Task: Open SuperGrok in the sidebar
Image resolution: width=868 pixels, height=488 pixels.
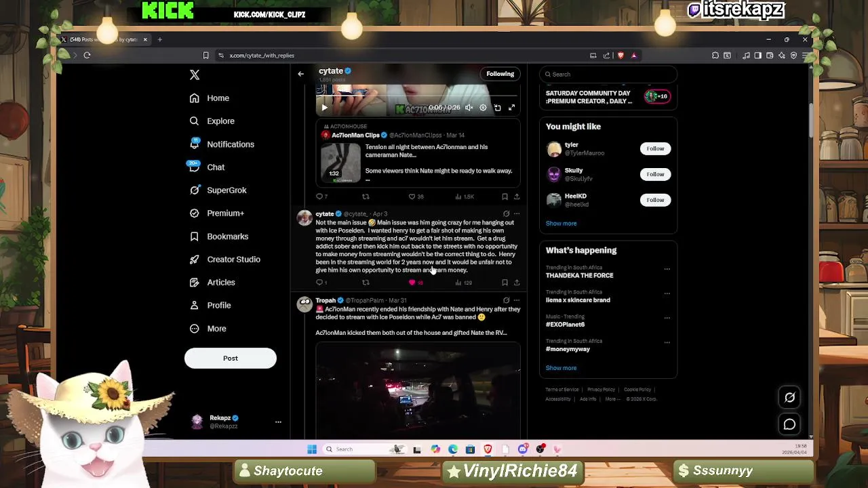Action: [x=218, y=190]
